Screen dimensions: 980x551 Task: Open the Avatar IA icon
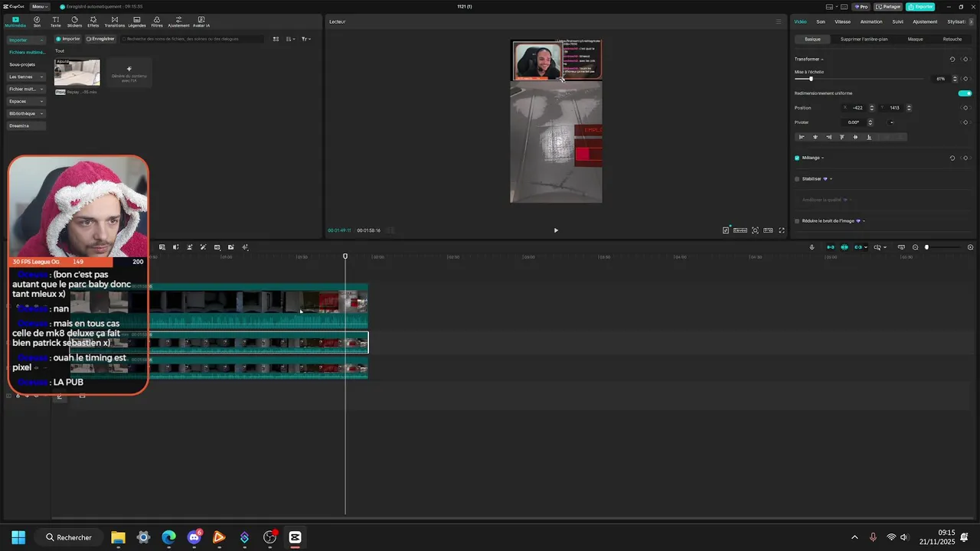[x=201, y=21]
